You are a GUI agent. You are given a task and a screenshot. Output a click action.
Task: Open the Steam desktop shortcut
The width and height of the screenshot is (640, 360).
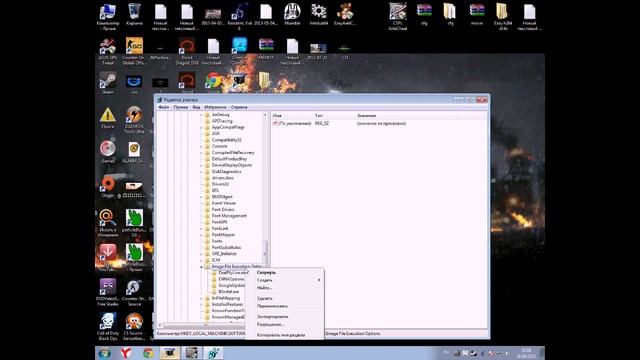pyautogui.click(x=108, y=83)
